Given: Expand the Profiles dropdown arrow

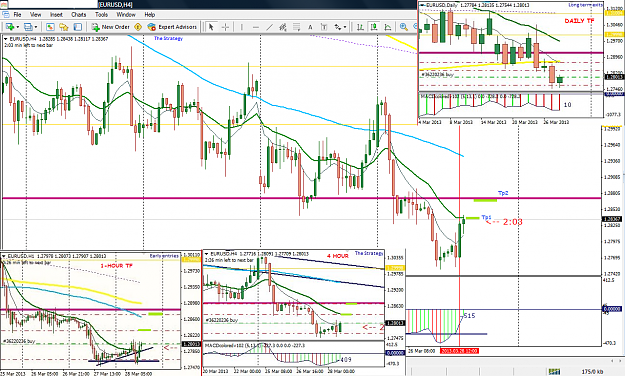Looking at the screenshot, I should (36, 27).
